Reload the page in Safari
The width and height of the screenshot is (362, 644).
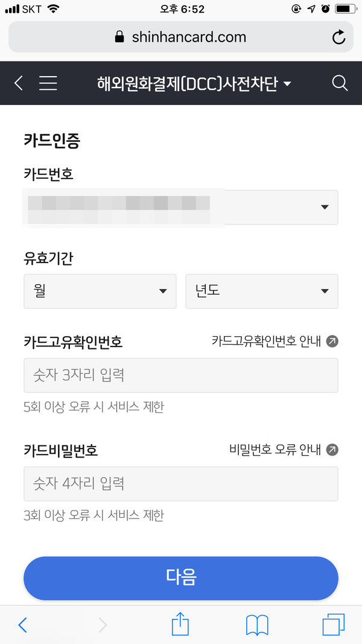[339, 37]
